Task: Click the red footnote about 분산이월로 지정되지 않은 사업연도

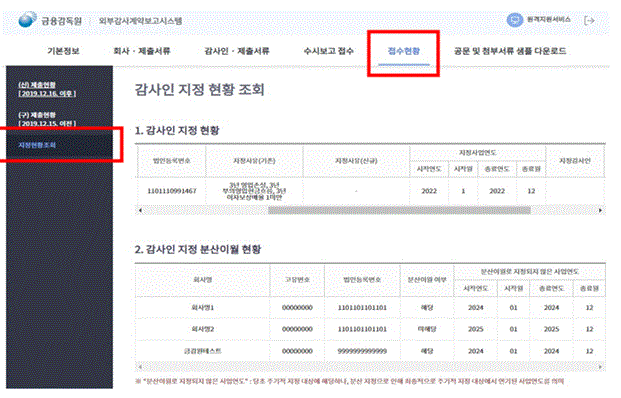Action: click(x=349, y=381)
